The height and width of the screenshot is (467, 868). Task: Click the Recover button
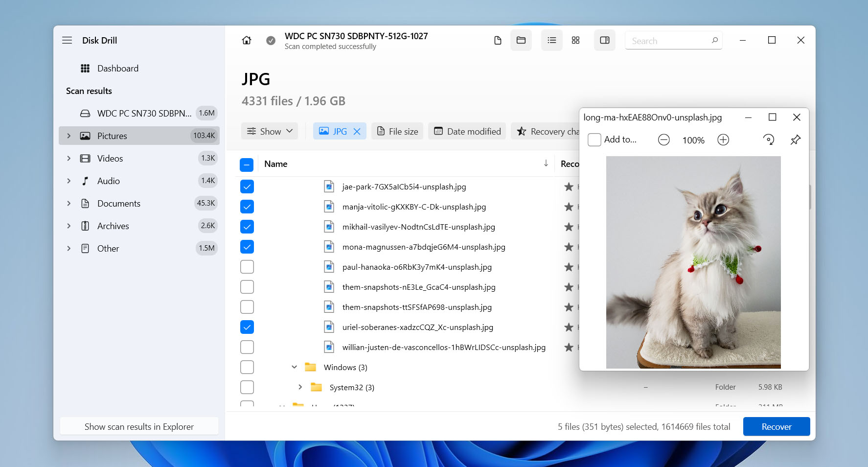(x=777, y=426)
